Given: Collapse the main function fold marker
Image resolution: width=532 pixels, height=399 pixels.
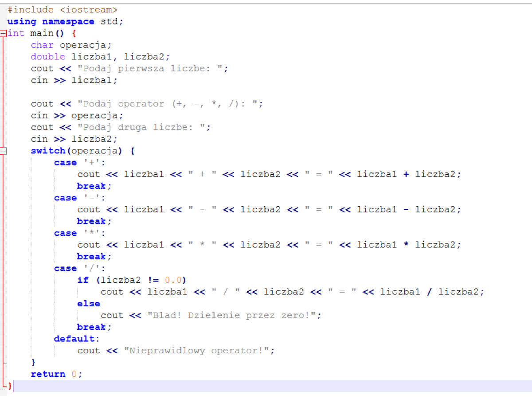Looking at the screenshot, I should click(3, 33).
